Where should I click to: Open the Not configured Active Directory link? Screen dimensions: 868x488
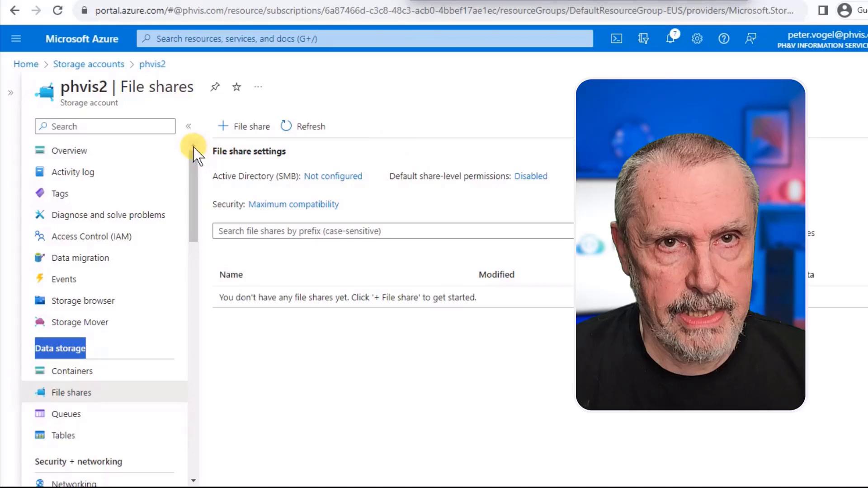tap(333, 176)
